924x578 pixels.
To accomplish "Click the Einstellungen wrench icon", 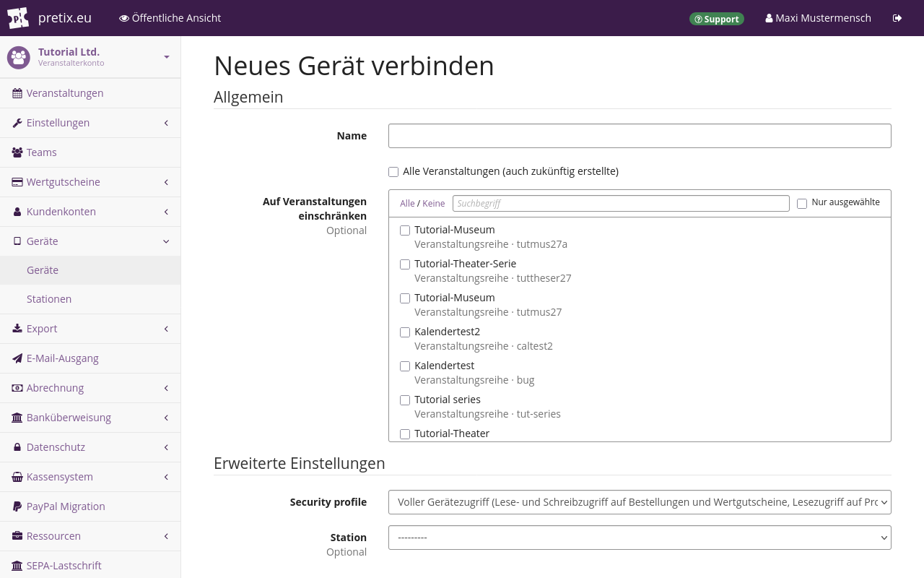I will coord(17,123).
